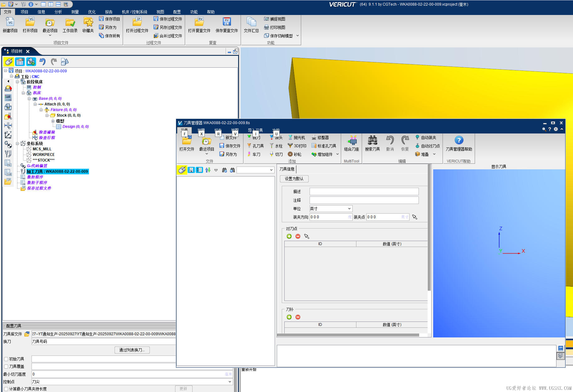Click 自动对刀点 in the tool manager
This screenshot has width=573, height=392.
point(428,146)
